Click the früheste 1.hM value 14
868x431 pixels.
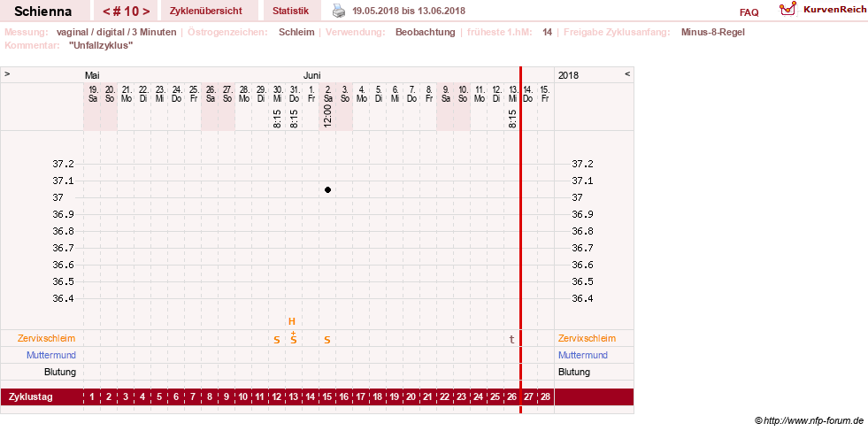click(547, 32)
